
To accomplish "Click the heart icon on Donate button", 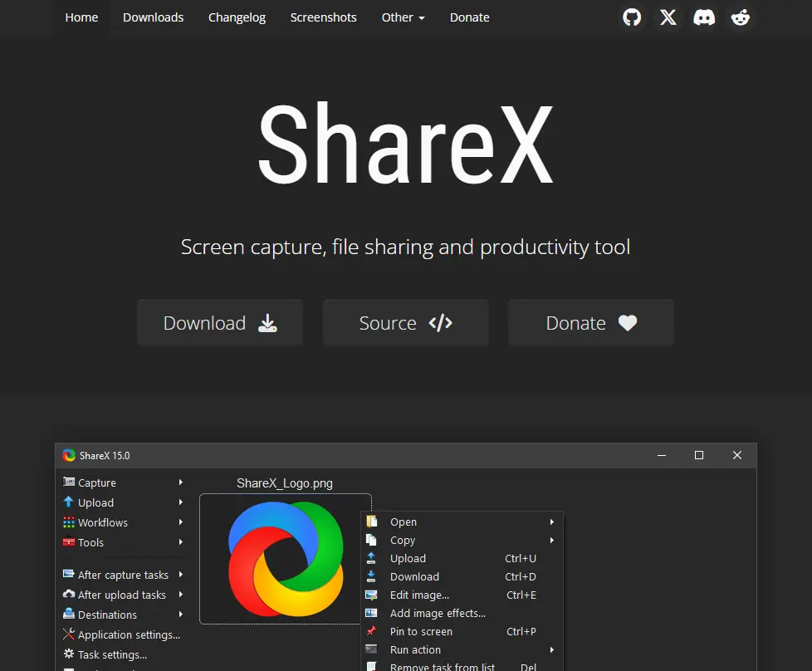I will click(x=628, y=323).
